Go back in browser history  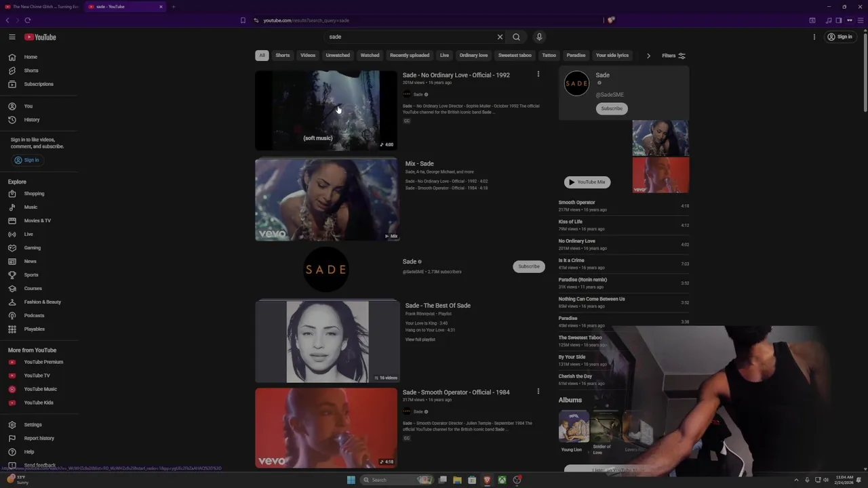coord(7,20)
